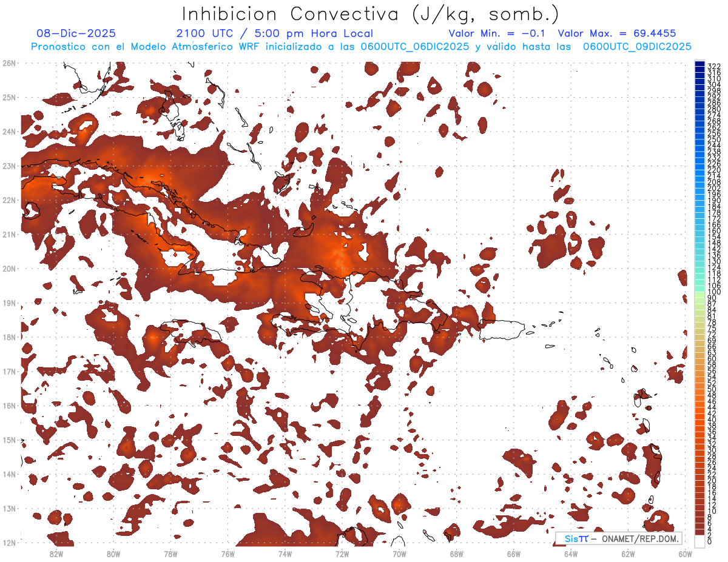This screenshot has height=562, width=728.
Task: Click the '17N' latitude axis label
Action: pos(8,371)
